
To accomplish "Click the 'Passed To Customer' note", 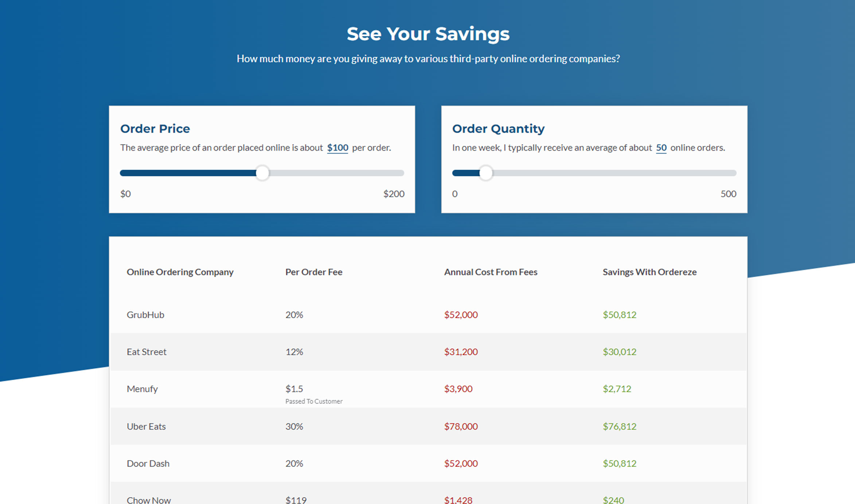I will click(314, 401).
